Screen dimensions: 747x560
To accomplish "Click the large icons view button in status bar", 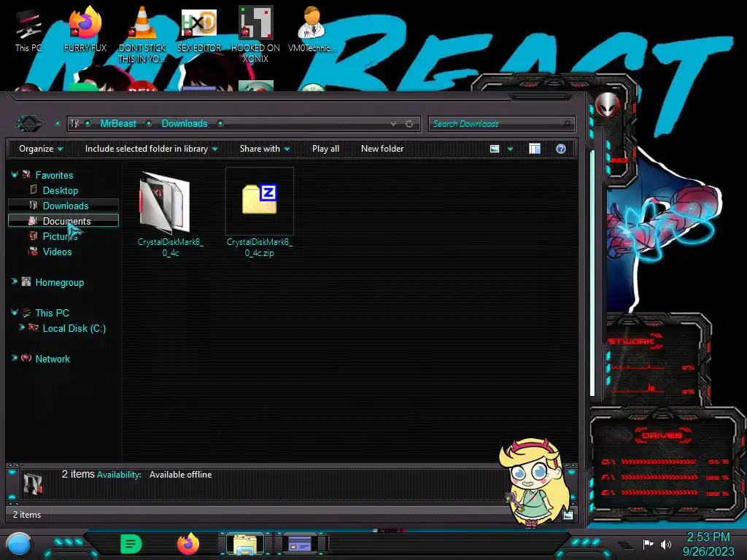I will 568,514.
